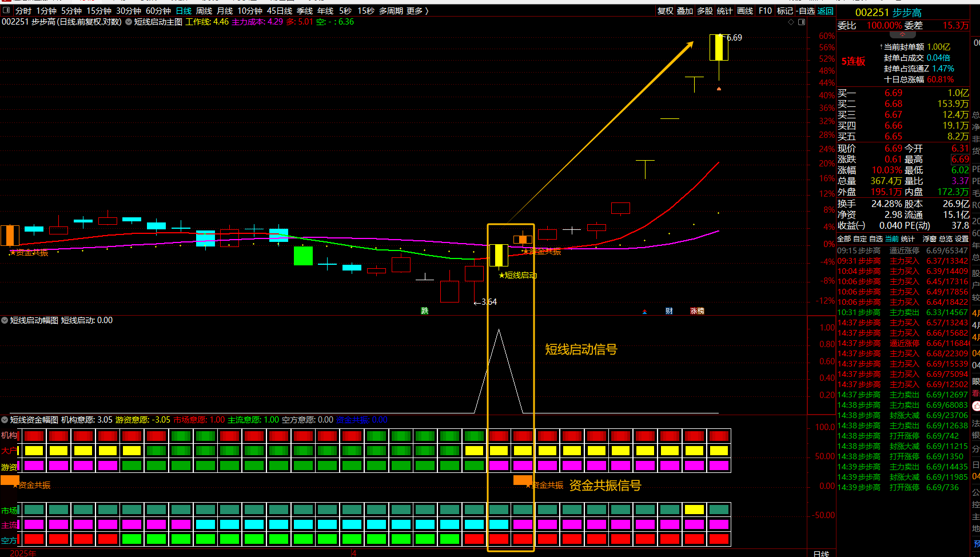Click the 浮窗 floating window button
Screen dimensions: 980x557
pos(929,239)
